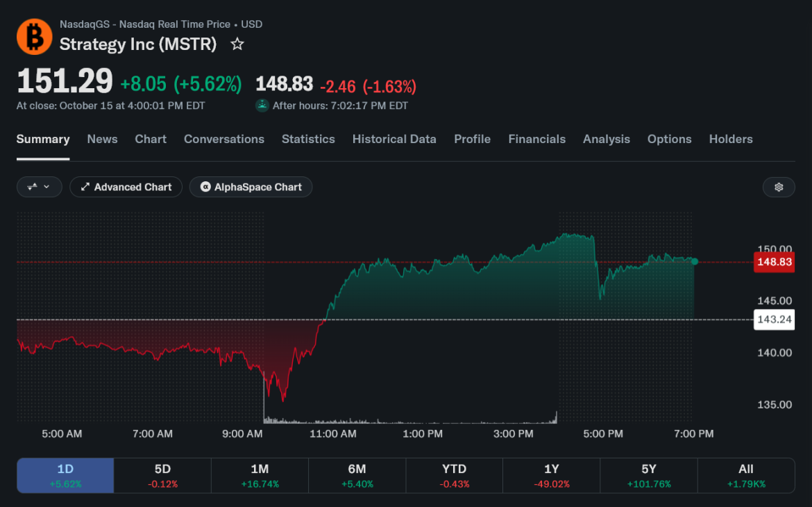The width and height of the screenshot is (812, 507).
Task: Select the All time range
Action: (x=745, y=475)
